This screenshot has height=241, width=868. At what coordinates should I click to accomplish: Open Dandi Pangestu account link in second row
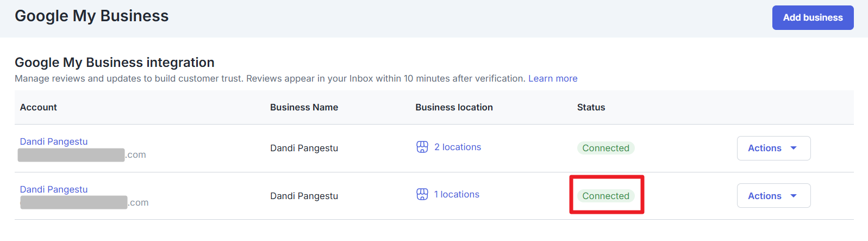point(54,189)
